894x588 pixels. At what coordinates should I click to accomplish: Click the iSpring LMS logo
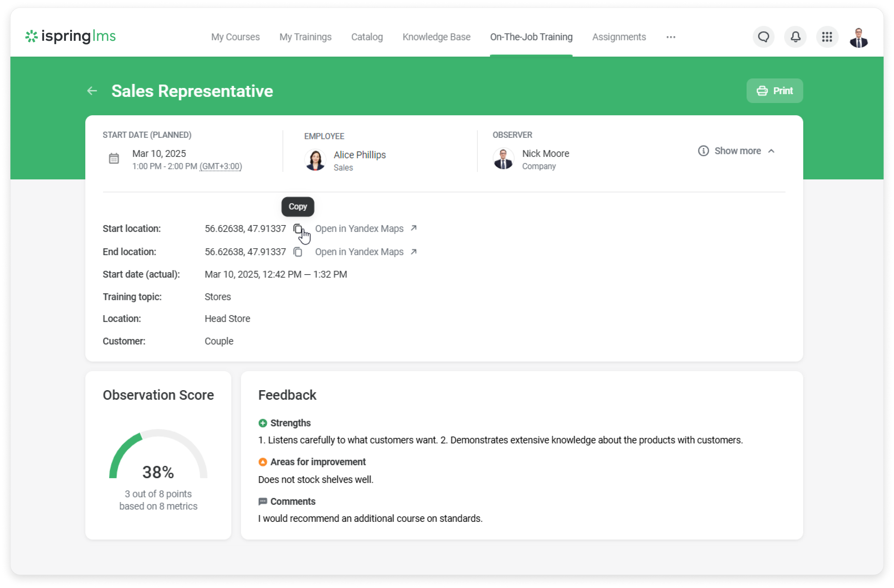(71, 36)
